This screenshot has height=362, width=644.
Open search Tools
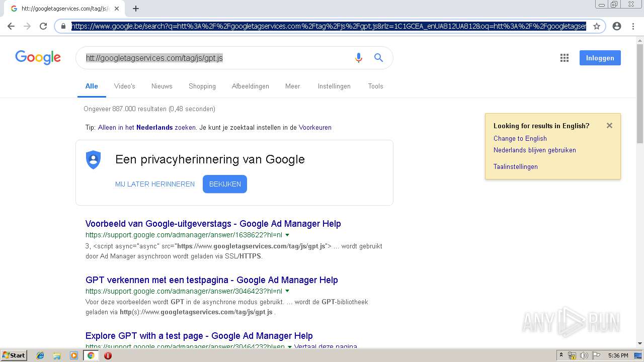(x=375, y=86)
